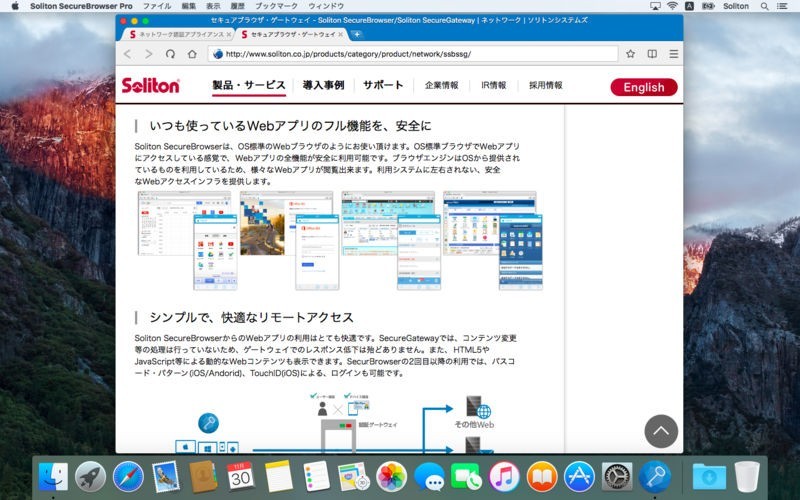Go to the browser home page

pyautogui.click(x=192, y=54)
